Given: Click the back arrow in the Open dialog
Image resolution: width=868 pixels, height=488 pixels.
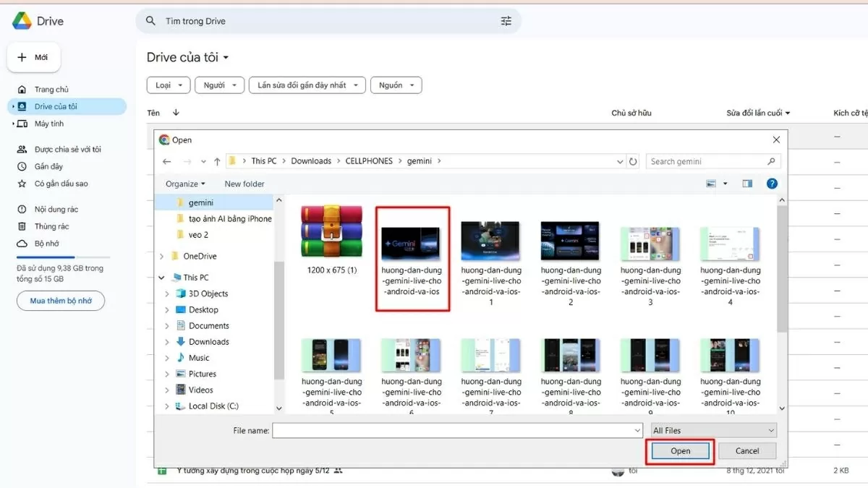Looking at the screenshot, I should click(166, 160).
